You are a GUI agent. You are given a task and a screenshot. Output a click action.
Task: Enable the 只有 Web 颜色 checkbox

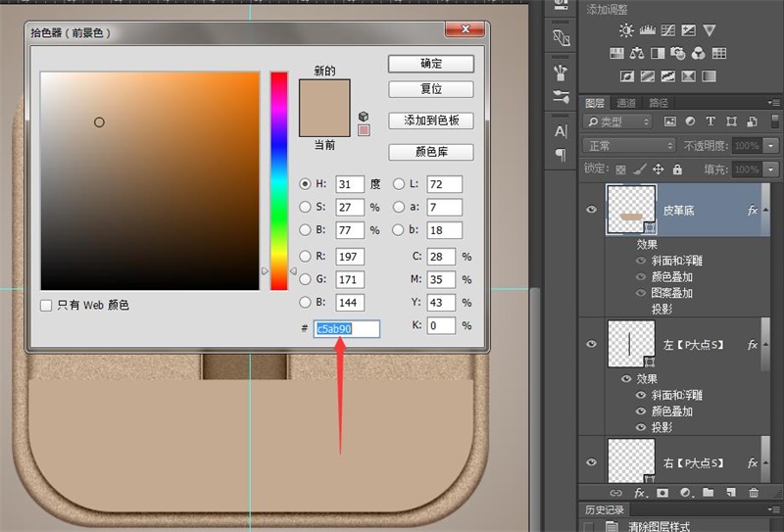pos(46,305)
